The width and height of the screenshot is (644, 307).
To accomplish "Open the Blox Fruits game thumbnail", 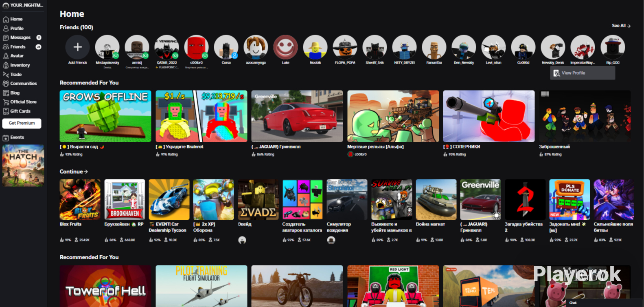I will (80, 199).
